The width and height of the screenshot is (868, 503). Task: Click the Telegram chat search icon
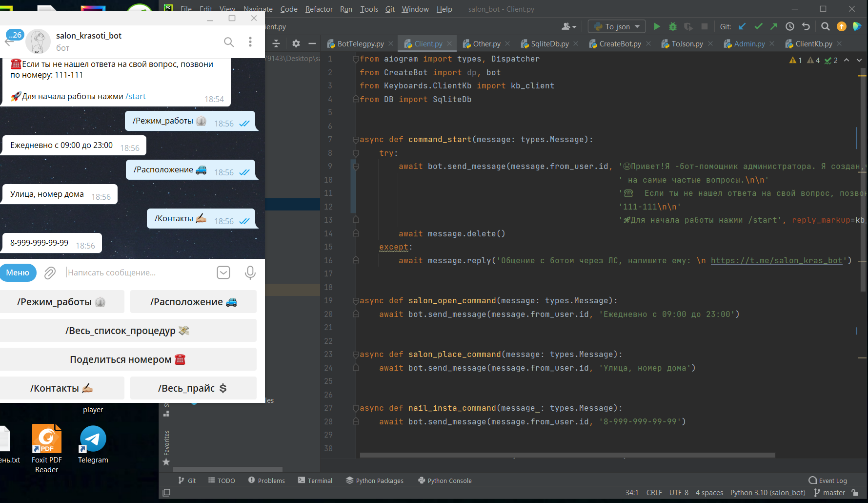tap(228, 42)
